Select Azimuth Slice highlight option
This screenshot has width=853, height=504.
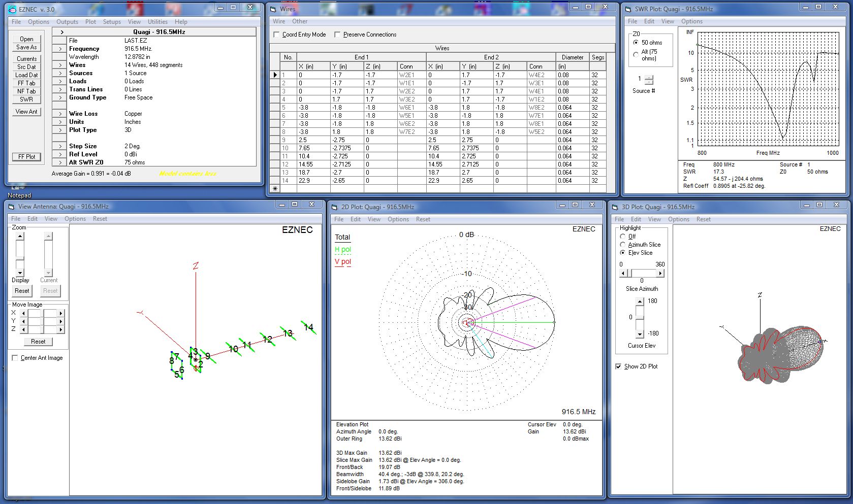click(623, 245)
